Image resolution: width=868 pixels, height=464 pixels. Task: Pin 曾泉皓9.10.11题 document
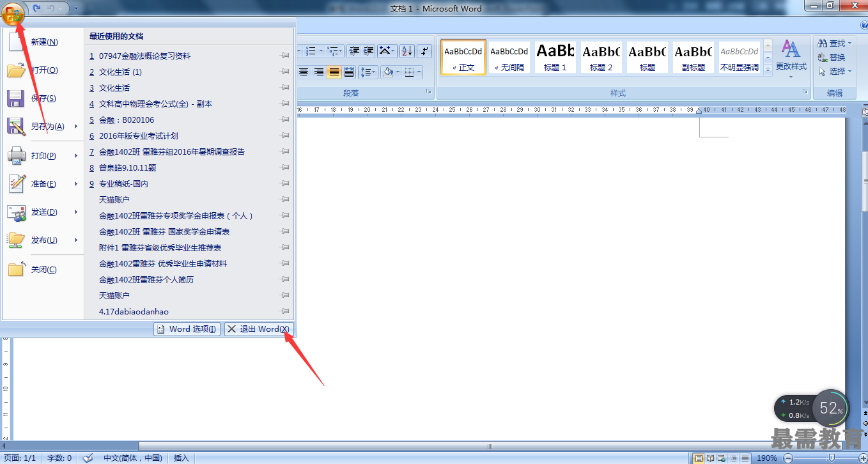click(285, 167)
